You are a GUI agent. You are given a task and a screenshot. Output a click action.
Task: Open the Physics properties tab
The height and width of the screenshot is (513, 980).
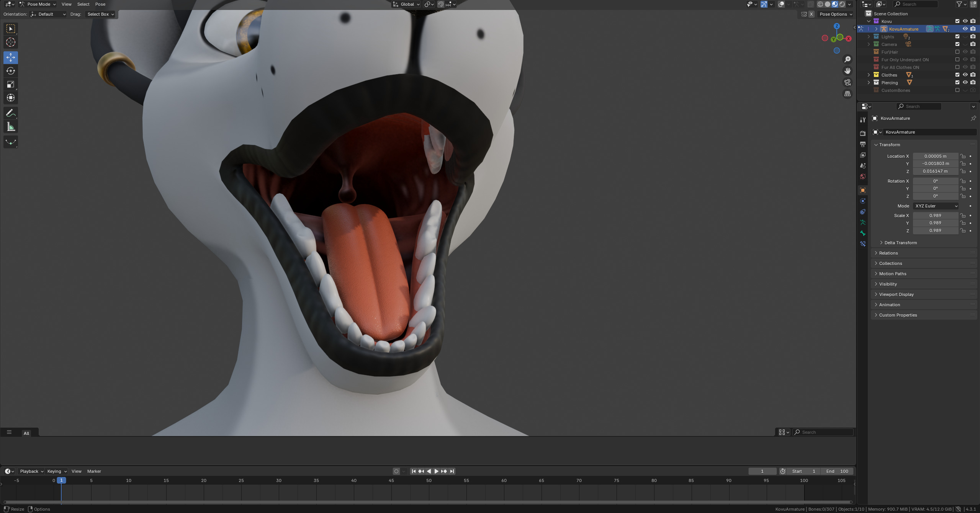862,201
